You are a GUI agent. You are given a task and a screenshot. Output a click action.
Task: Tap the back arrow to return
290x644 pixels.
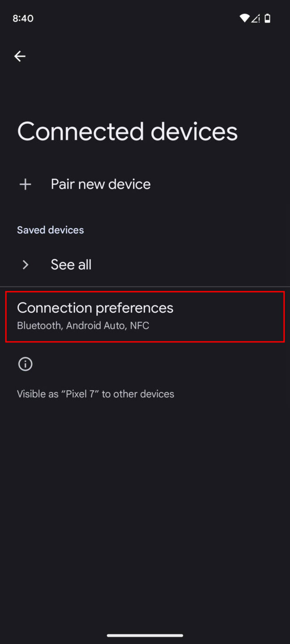[x=20, y=56]
